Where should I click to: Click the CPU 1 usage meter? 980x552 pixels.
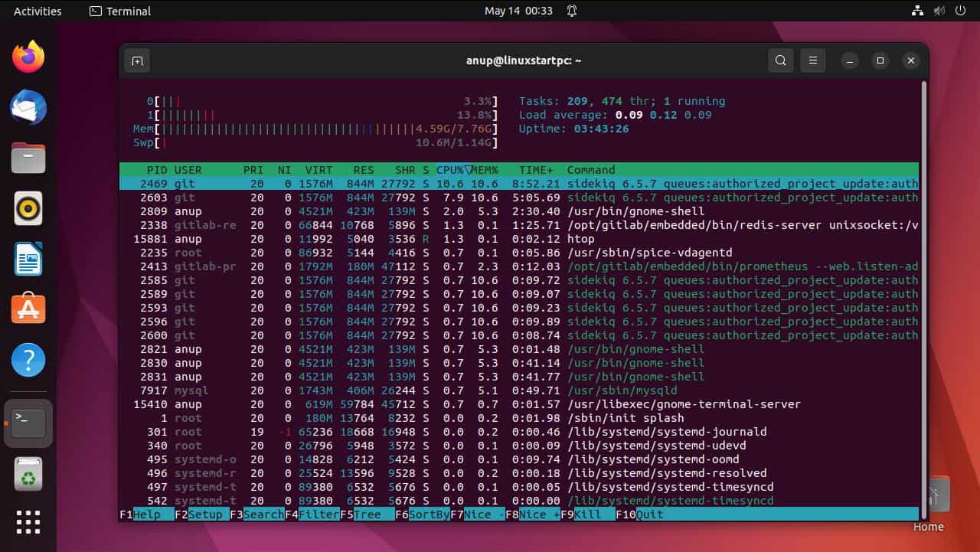click(x=322, y=115)
